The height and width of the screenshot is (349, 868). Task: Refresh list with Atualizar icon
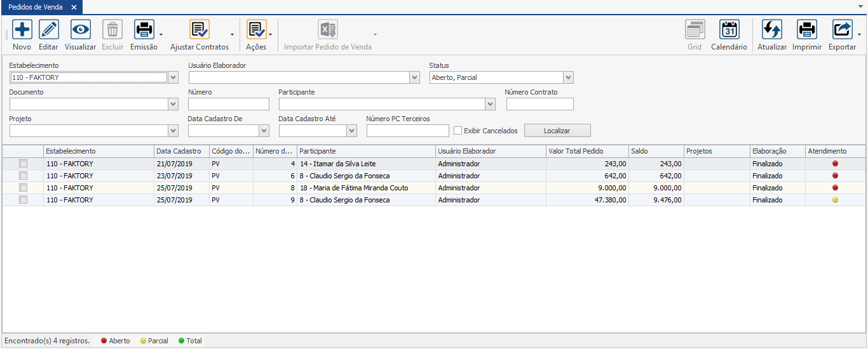[772, 30]
